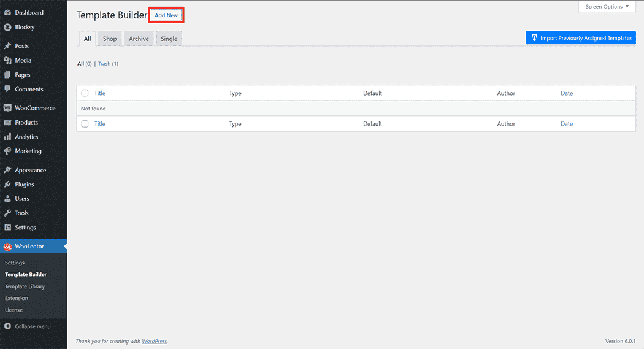This screenshot has width=644, height=349.
Task: Click the Type column header
Action: point(236,93)
